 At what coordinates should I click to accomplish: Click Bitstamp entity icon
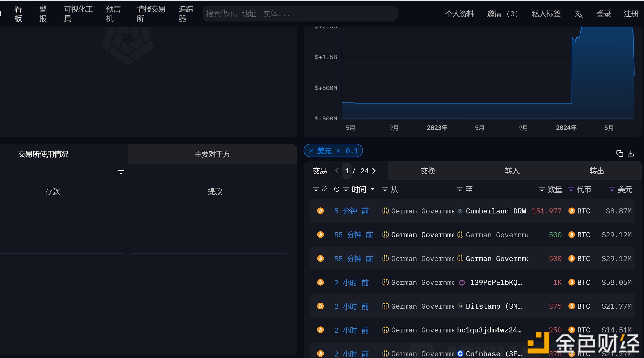[460, 306]
